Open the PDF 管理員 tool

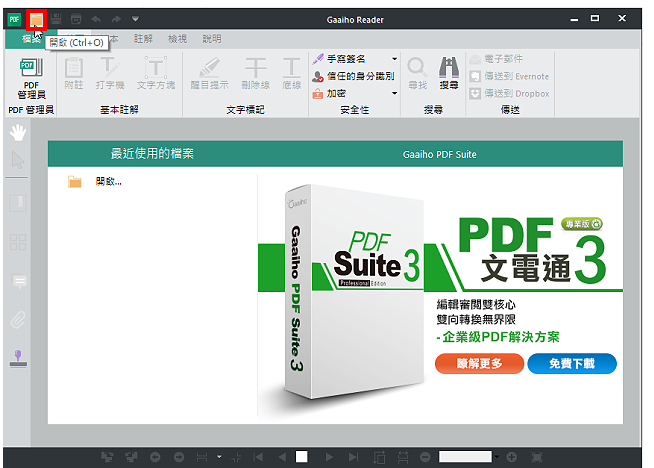pyautogui.click(x=31, y=78)
